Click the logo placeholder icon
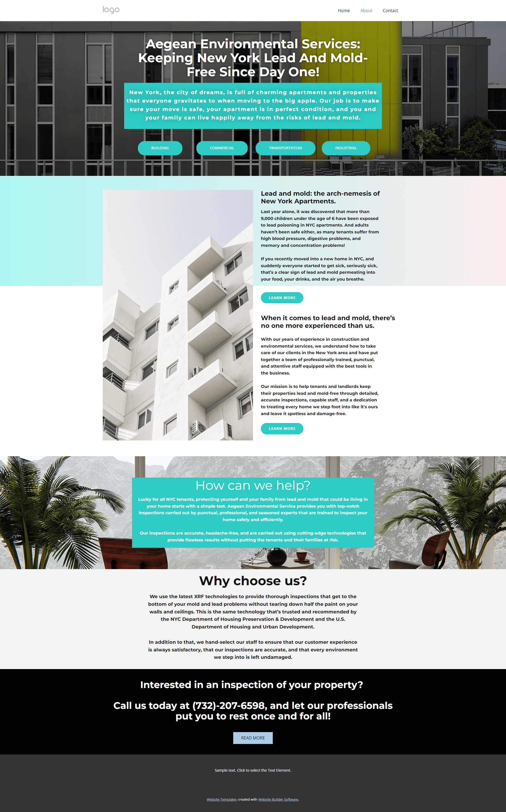The height and width of the screenshot is (812, 506). click(110, 10)
